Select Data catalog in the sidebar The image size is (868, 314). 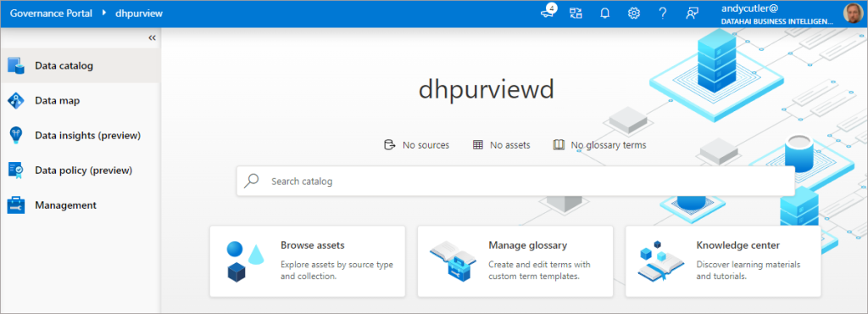[81, 66]
